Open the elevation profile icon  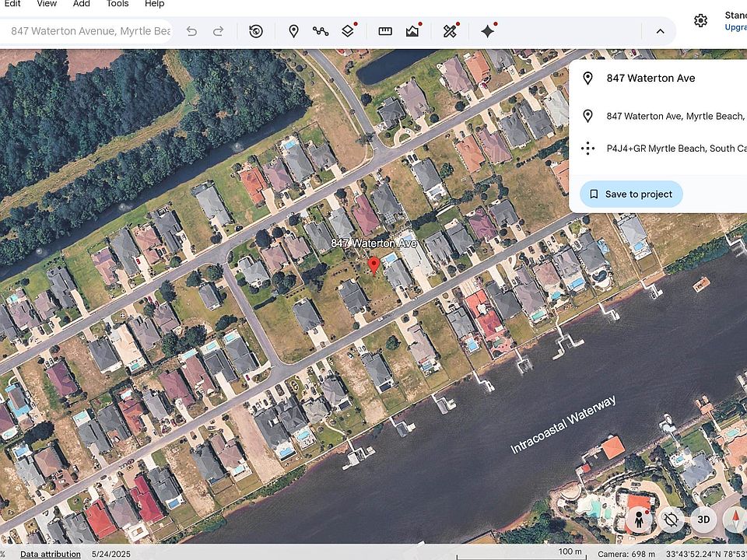coord(412,31)
